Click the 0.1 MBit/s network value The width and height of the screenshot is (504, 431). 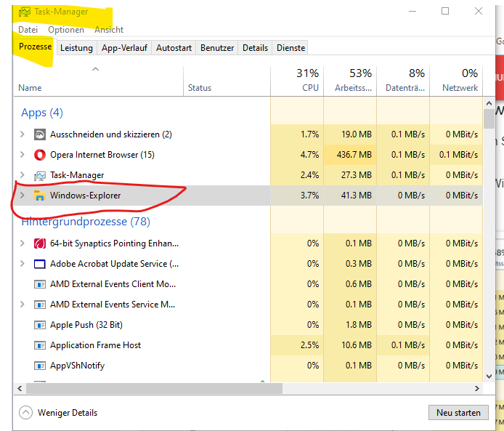[x=458, y=155]
